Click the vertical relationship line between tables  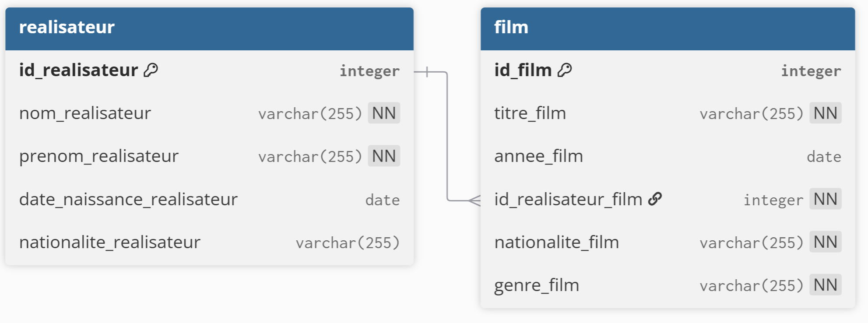click(447, 136)
